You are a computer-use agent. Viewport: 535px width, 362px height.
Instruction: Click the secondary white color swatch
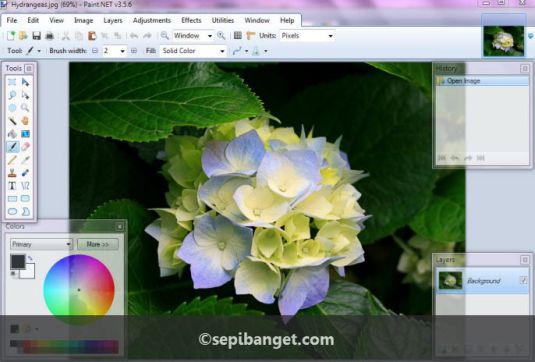[28, 273]
